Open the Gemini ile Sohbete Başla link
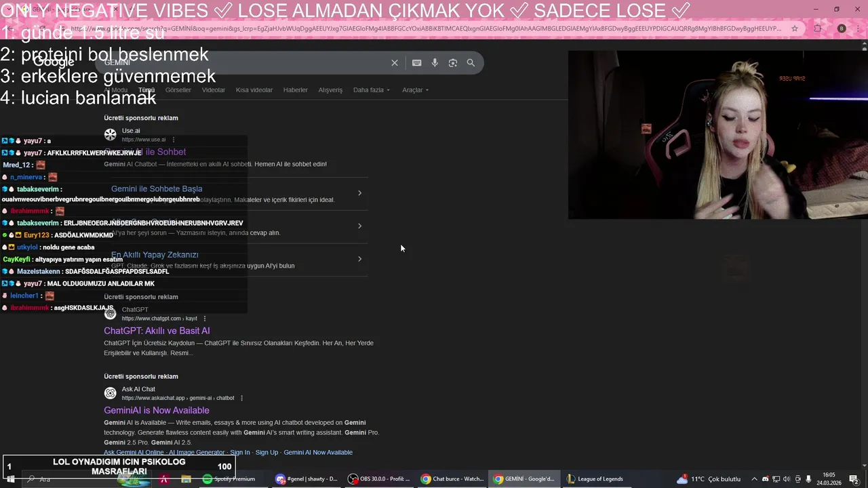The height and width of the screenshot is (488, 868). pos(157,189)
